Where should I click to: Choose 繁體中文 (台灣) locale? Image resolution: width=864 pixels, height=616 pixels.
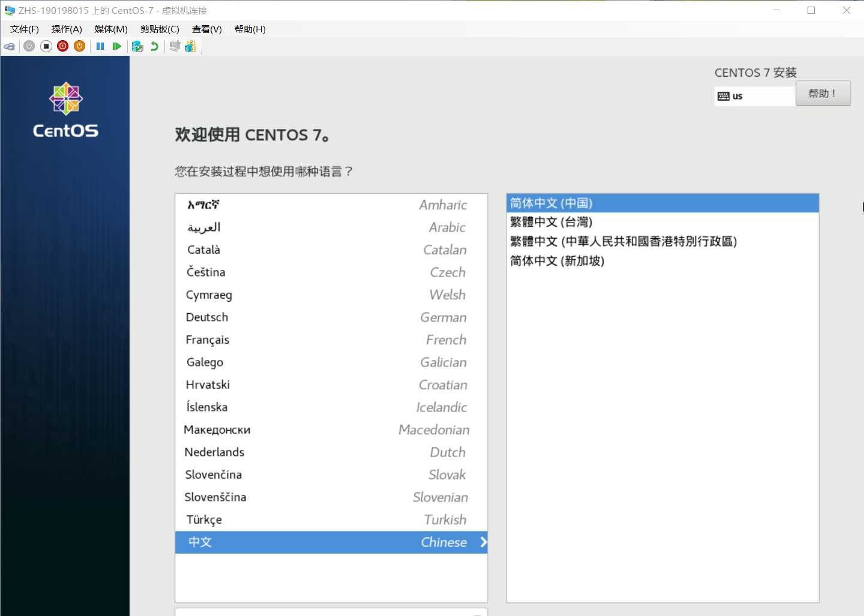click(662, 223)
